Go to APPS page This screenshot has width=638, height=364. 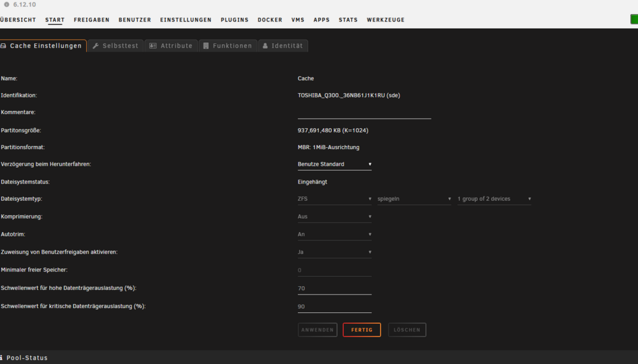pyautogui.click(x=322, y=20)
